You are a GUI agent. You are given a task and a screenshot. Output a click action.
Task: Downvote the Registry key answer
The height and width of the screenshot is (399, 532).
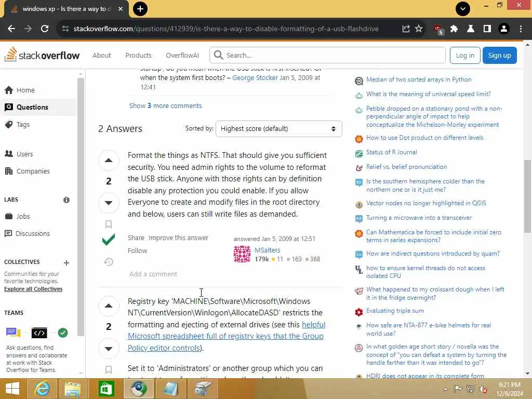[109, 349]
